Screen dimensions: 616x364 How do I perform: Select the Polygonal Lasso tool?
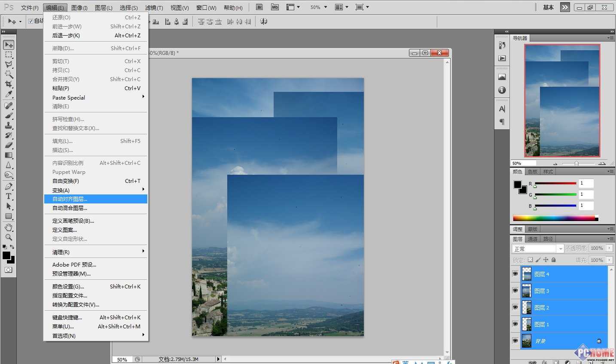click(x=9, y=64)
